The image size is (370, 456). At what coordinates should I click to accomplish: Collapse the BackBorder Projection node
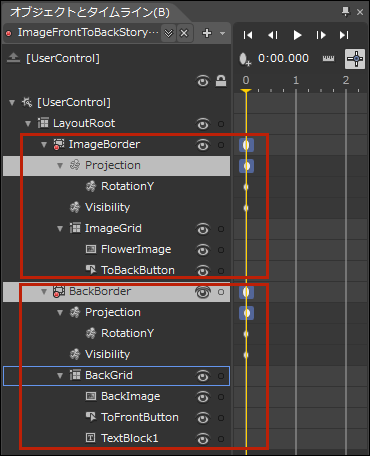click(60, 313)
